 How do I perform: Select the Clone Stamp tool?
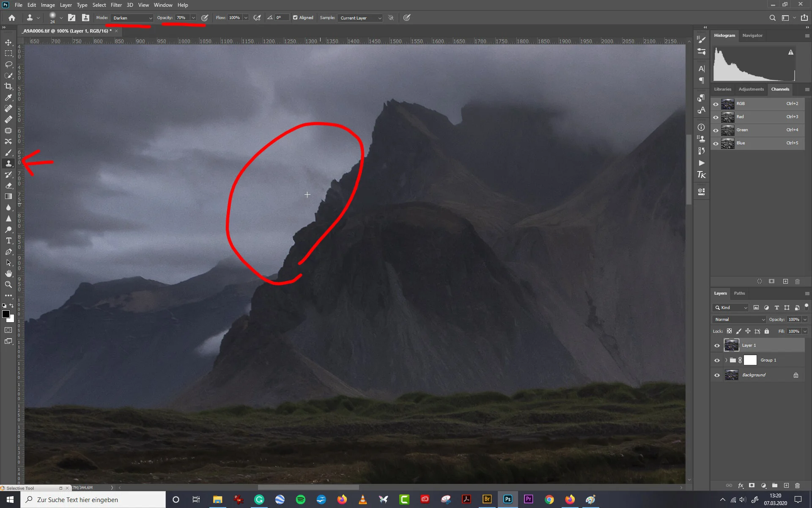pos(8,163)
